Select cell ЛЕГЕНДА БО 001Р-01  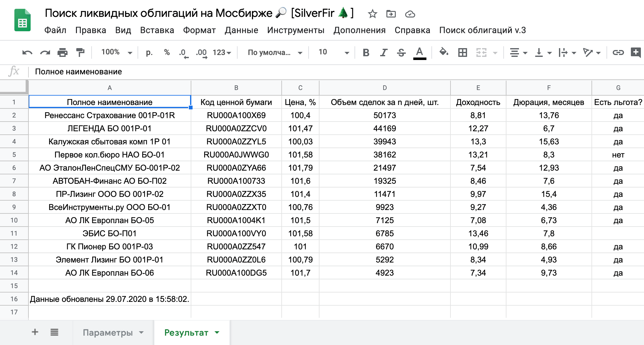pyautogui.click(x=110, y=128)
